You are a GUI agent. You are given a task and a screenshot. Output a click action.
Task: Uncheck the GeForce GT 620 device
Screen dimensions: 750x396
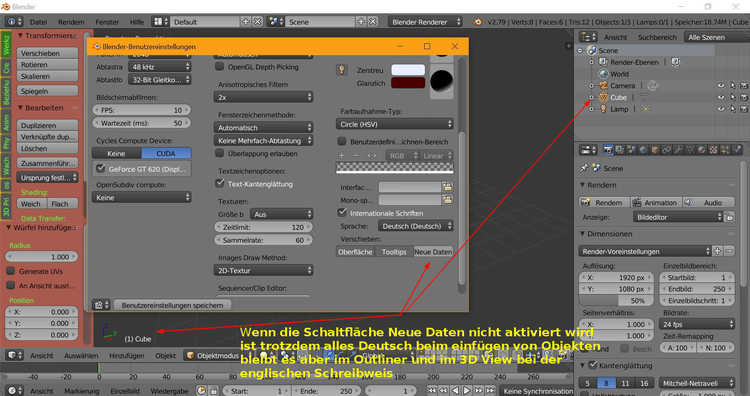100,168
